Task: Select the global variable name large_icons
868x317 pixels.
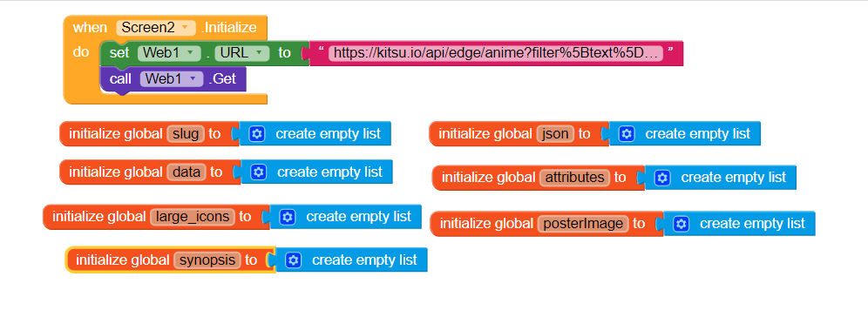Action: click(193, 216)
